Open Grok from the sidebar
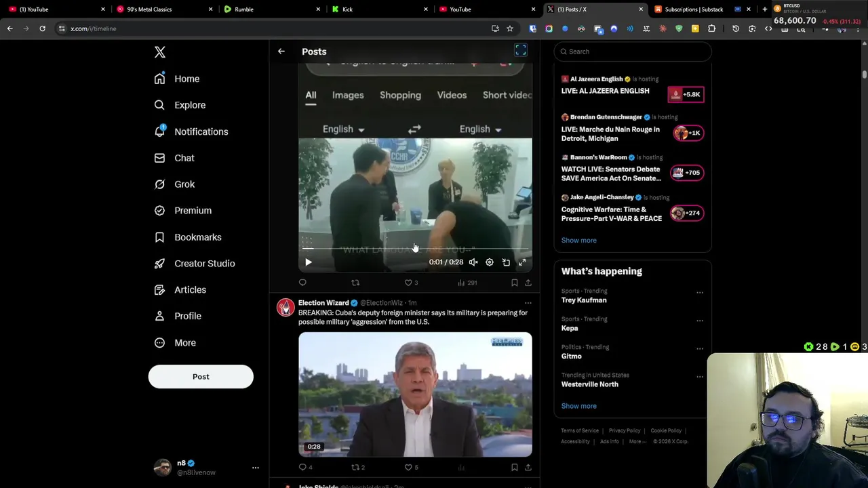 pos(174,184)
